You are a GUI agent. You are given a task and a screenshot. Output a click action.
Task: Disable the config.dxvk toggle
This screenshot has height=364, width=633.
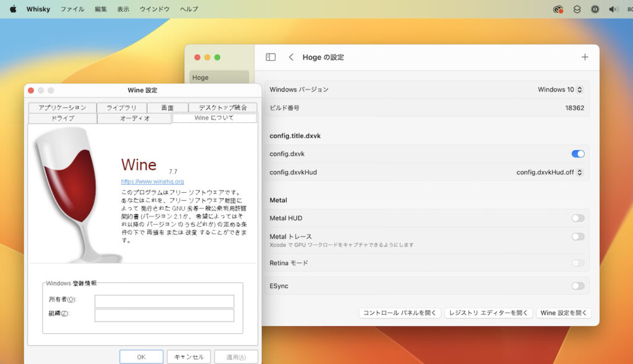coord(578,153)
